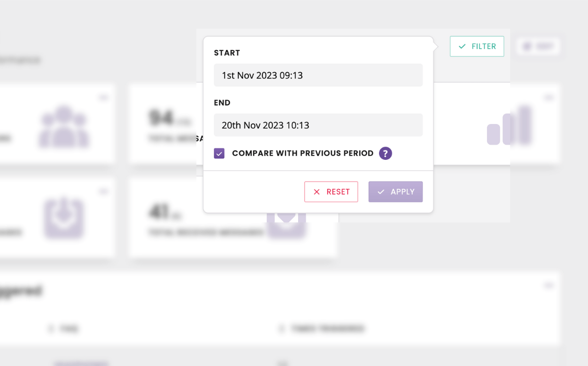Open the End date field

click(x=318, y=125)
